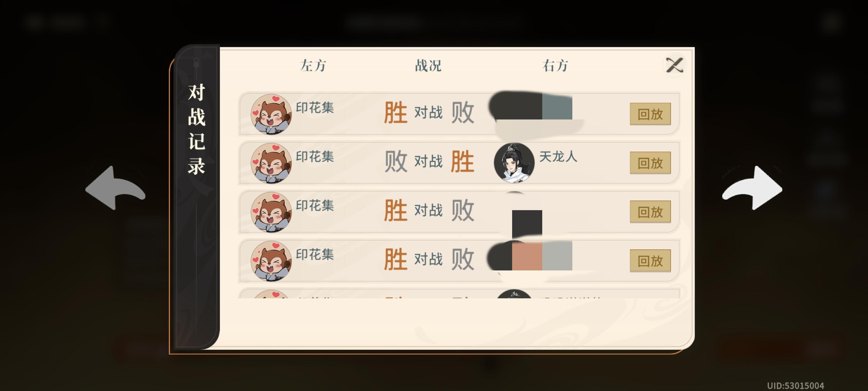868x391 pixels.
Task: Click 印花集 name in the first row
Action: 315,108
